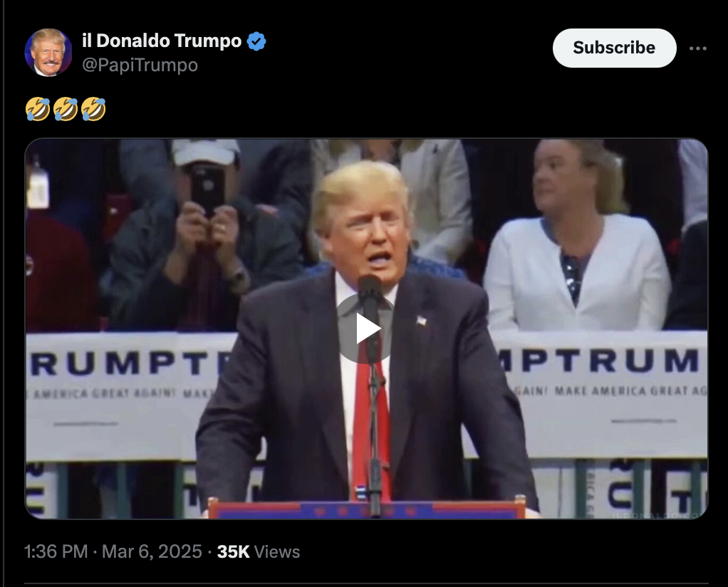
Task: Click the blue verified checkmark badge
Action: point(256,41)
